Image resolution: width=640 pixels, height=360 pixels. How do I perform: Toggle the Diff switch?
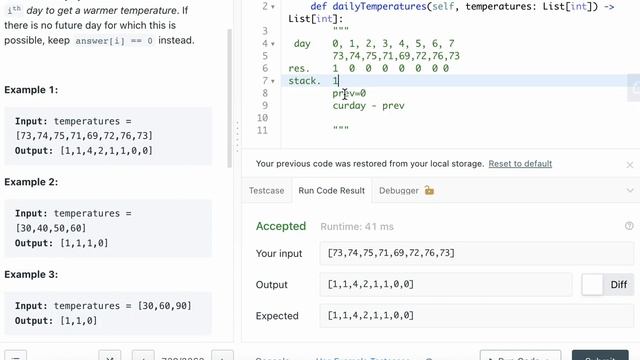607,284
